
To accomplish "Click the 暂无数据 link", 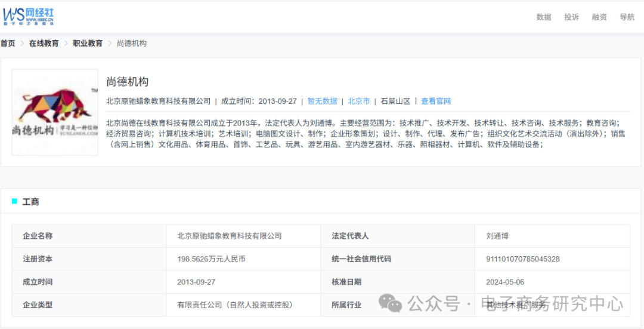I will coord(323,101).
